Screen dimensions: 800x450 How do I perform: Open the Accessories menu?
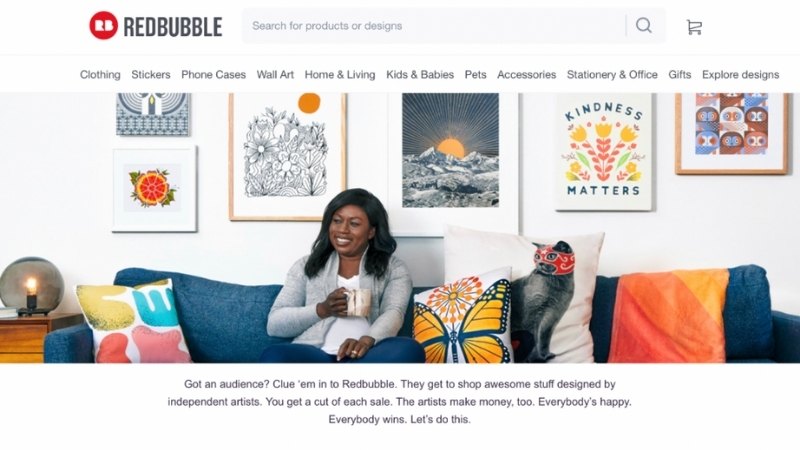527,74
